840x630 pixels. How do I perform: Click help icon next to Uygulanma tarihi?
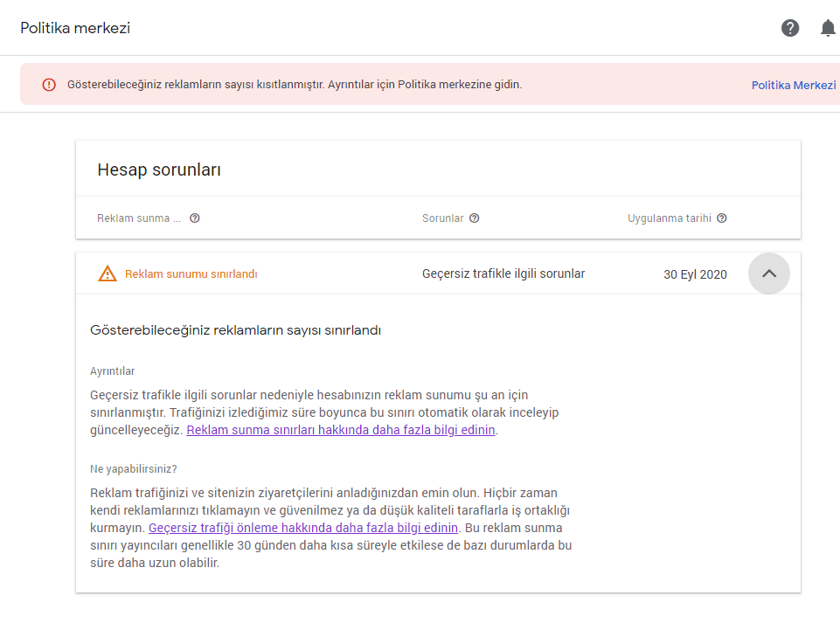[722, 218]
